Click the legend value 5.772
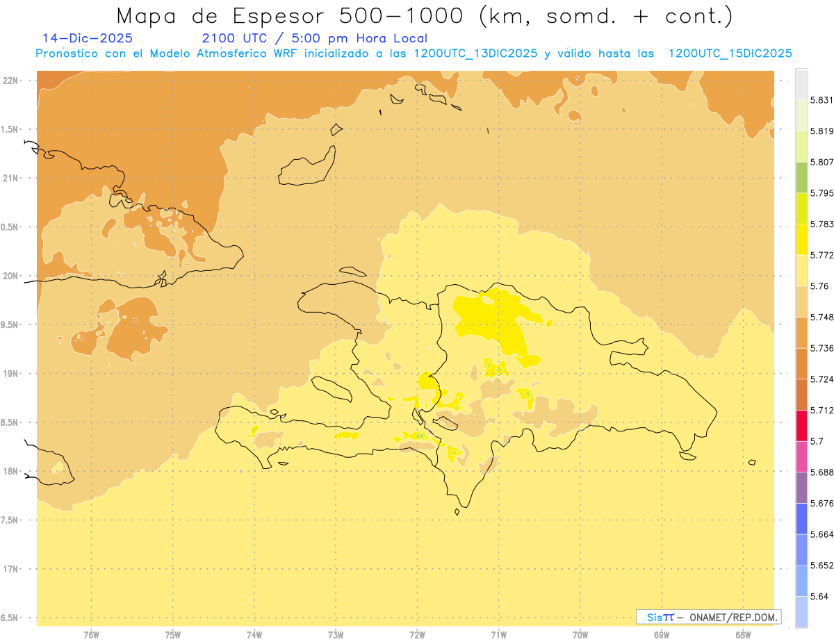Viewport: 834px width, 644px height. (x=821, y=255)
